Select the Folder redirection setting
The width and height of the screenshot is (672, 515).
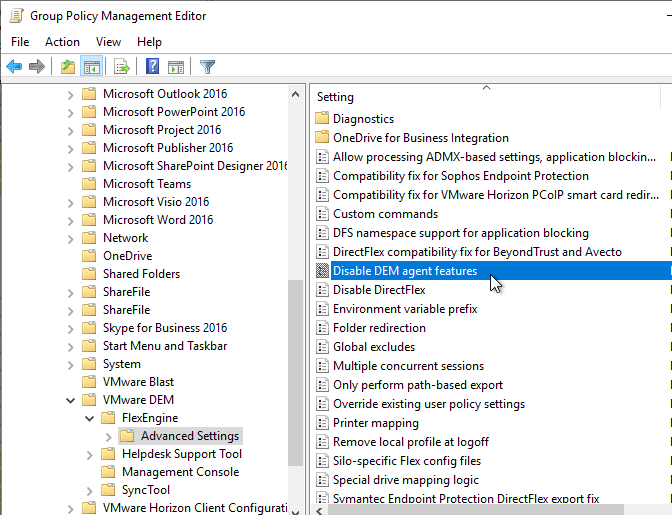click(x=379, y=328)
